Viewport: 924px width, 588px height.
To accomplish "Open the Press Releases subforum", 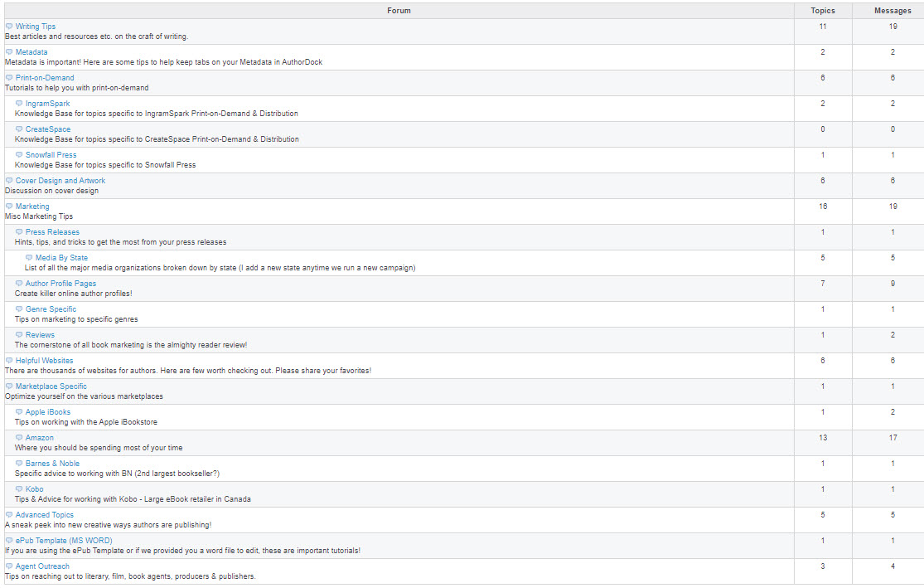I will point(52,232).
